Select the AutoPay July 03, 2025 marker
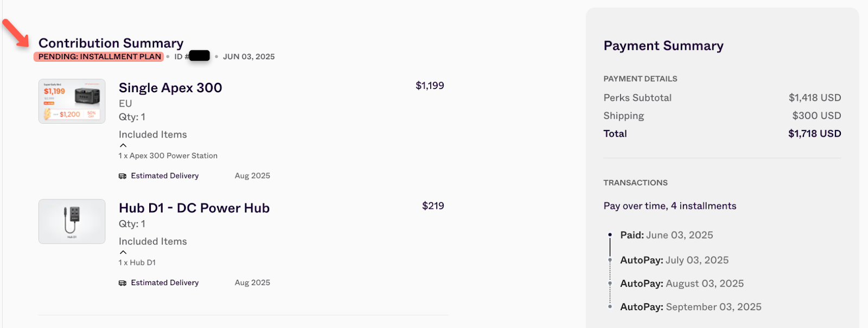This screenshot has width=868, height=328. (610, 260)
